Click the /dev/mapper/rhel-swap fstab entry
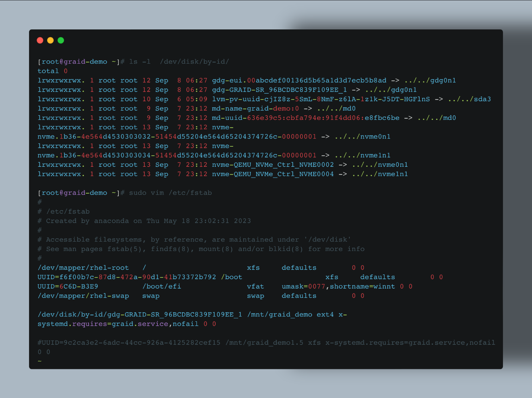This screenshot has width=532, height=398. tap(83, 296)
